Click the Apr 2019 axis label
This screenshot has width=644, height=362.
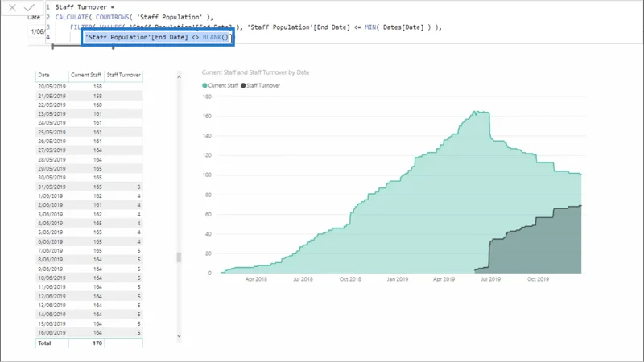tap(444, 279)
